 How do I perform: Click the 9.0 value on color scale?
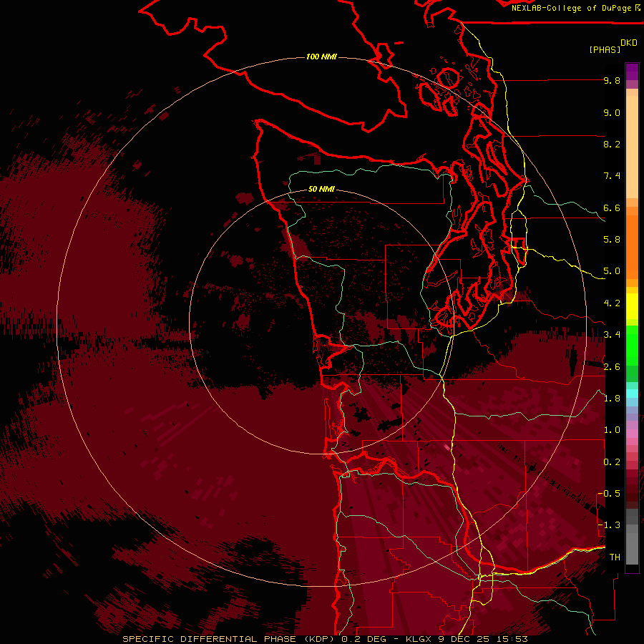click(x=612, y=112)
